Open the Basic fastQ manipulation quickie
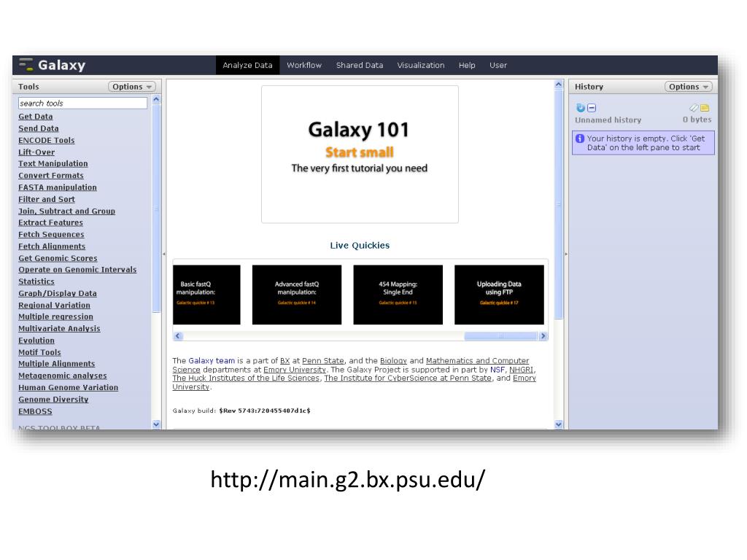Screen dimensions: 747x560 click(x=206, y=295)
